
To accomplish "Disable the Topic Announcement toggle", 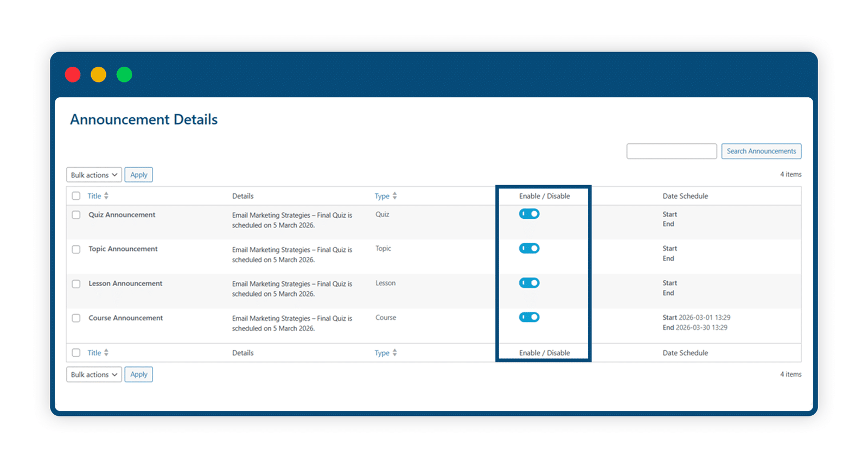I will 529,249.
